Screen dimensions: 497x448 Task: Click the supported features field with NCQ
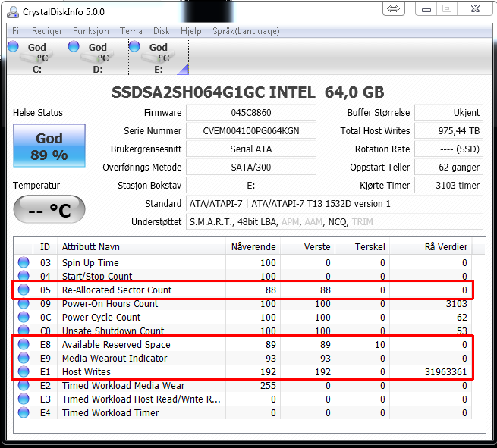[335, 222]
